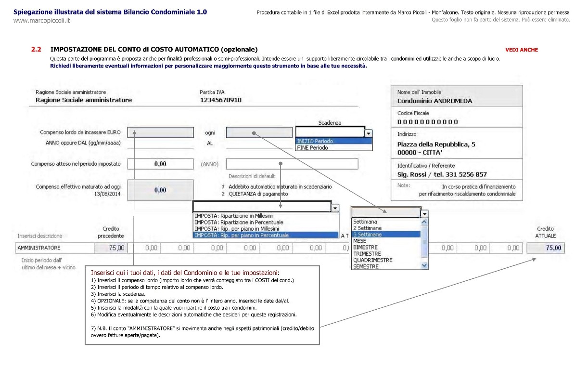Select IMPOSTA: Rip. per piano in Percentuale
The image size is (588, 367).
pyautogui.click(x=266, y=235)
